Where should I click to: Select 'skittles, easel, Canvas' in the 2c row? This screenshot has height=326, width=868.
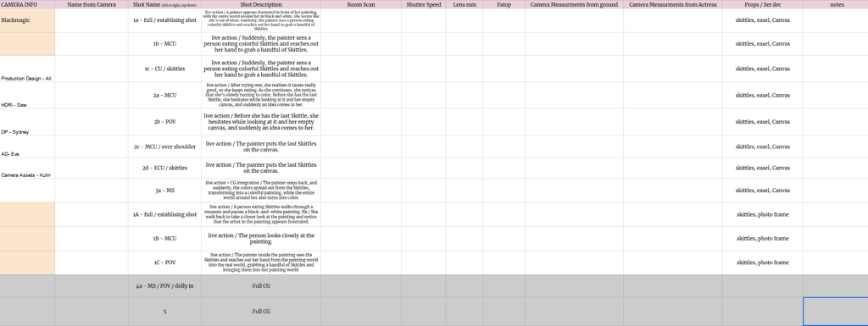coord(762,146)
